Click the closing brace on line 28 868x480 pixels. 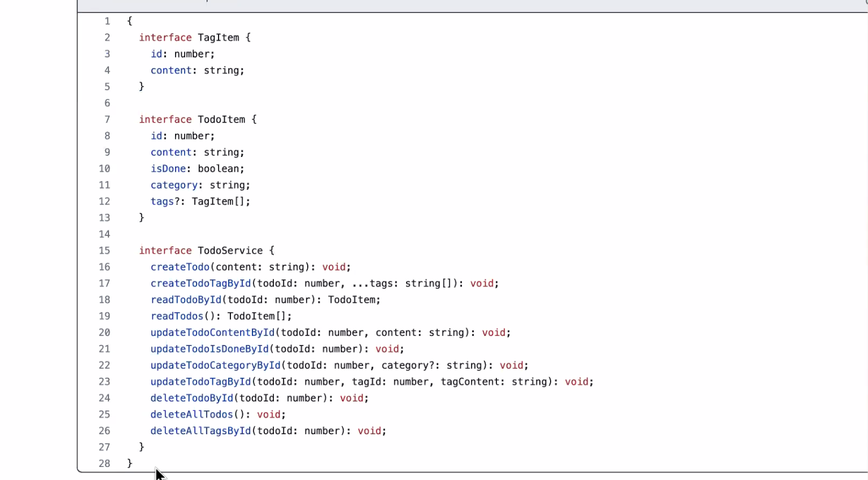pos(130,464)
